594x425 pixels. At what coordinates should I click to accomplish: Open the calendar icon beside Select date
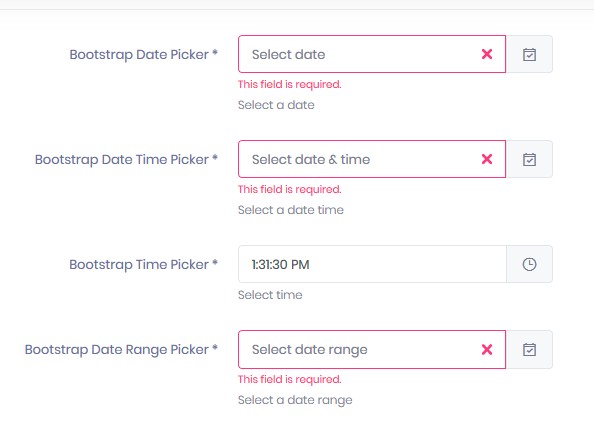pos(529,54)
